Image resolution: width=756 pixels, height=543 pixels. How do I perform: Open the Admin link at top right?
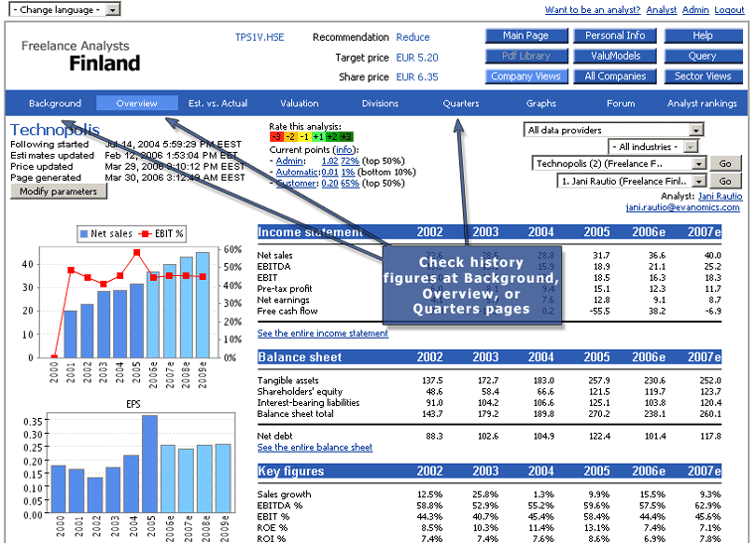tap(695, 10)
